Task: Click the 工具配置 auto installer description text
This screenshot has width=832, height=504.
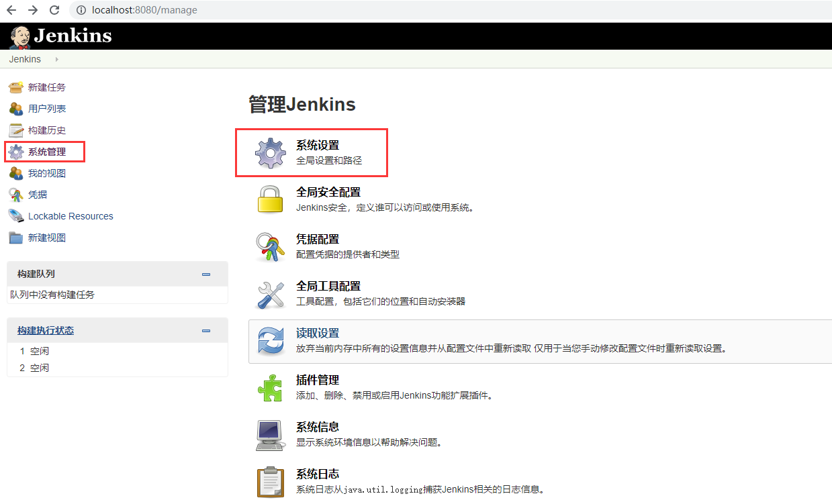Action: 381,301
